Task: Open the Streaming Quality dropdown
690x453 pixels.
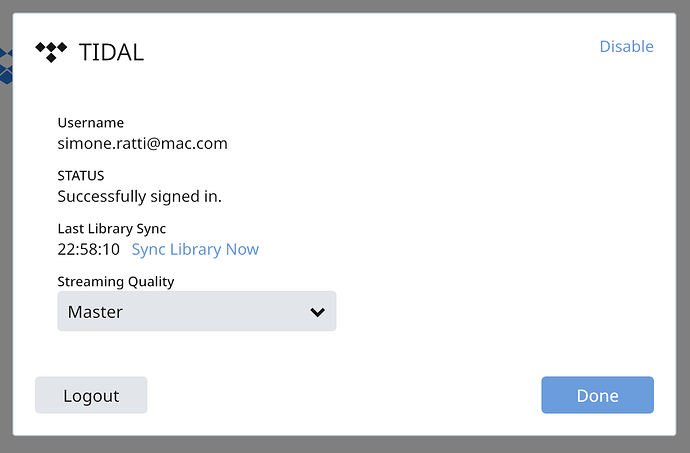Action: [197, 311]
